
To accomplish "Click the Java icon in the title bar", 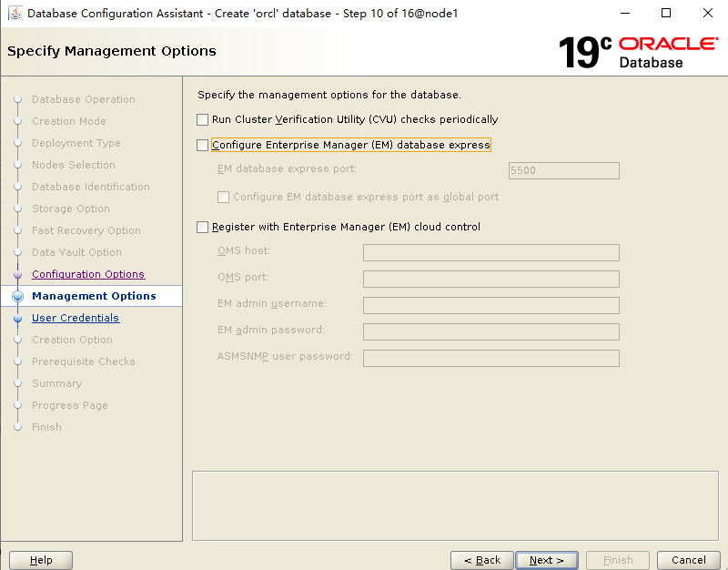I will click(15, 13).
